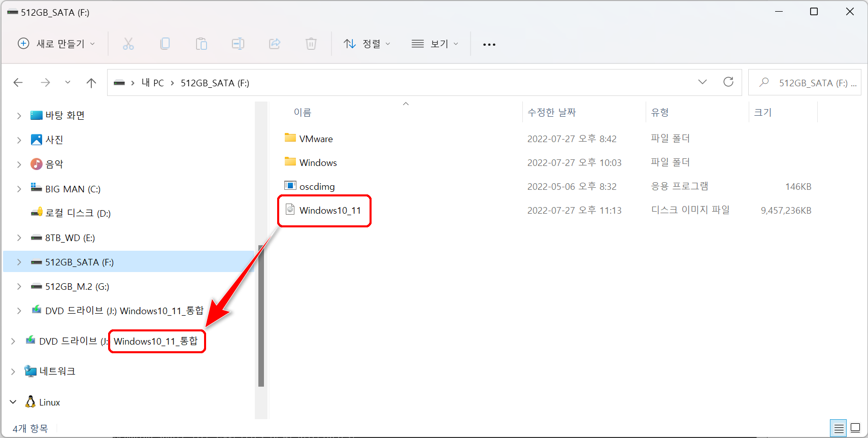Refresh the current folder view
868x438 pixels.
(728, 82)
